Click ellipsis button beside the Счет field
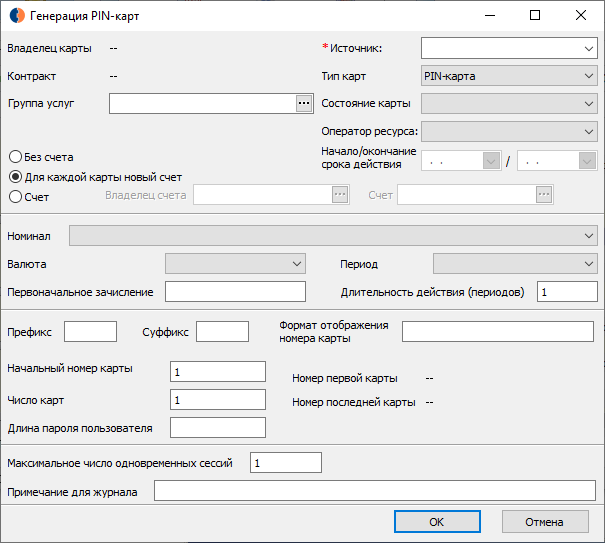The image size is (605, 543). (544, 195)
